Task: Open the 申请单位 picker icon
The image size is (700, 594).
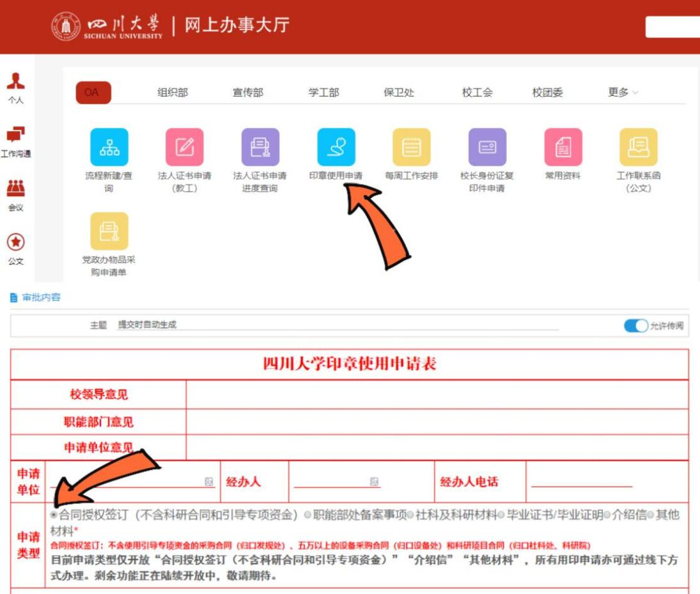Action: pos(208,482)
